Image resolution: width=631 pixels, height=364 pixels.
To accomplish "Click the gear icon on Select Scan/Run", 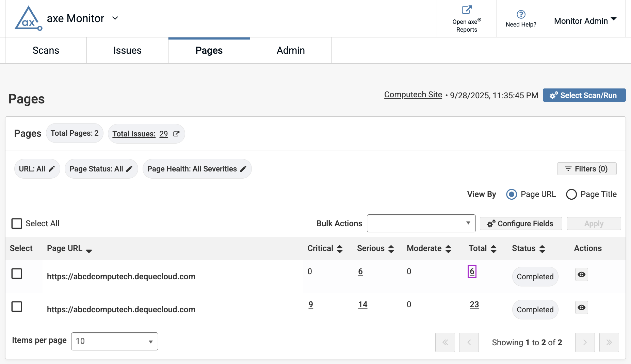I will (x=553, y=95).
